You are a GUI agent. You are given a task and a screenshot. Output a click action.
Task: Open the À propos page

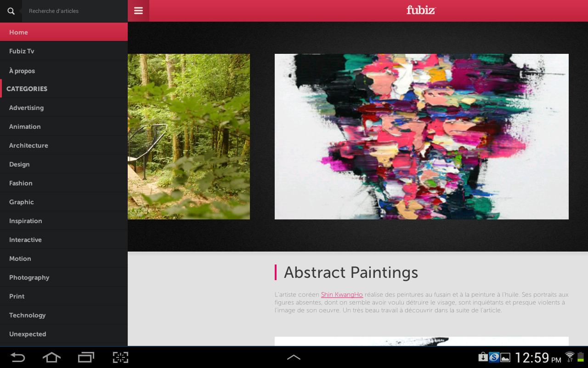click(64, 70)
